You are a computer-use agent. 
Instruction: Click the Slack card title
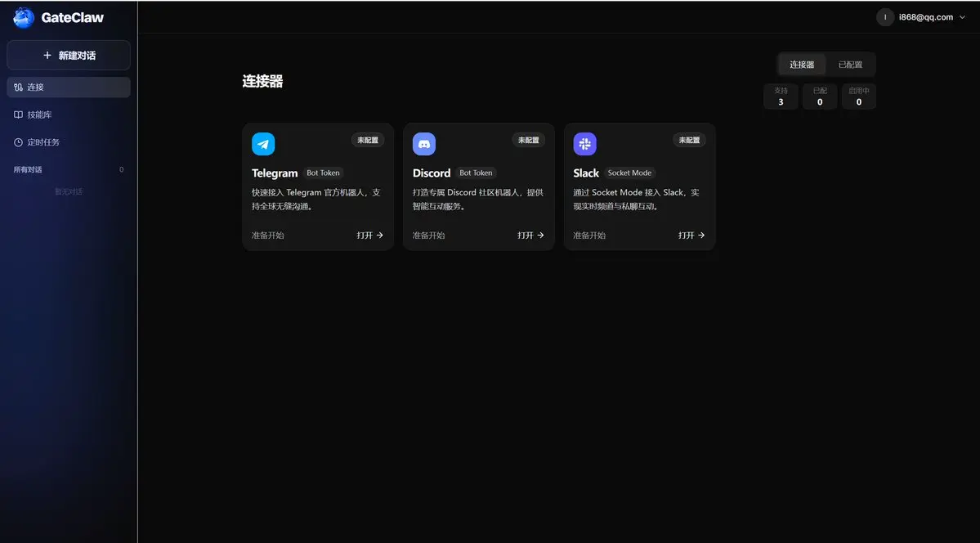click(586, 173)
